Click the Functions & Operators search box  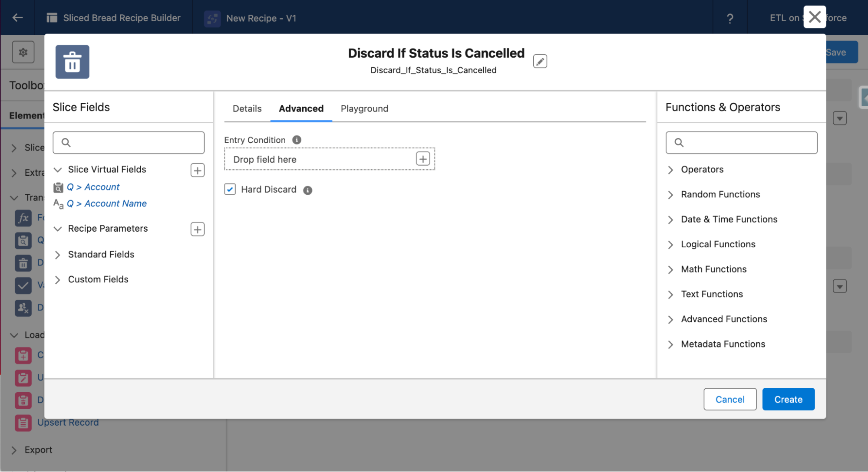741,142
